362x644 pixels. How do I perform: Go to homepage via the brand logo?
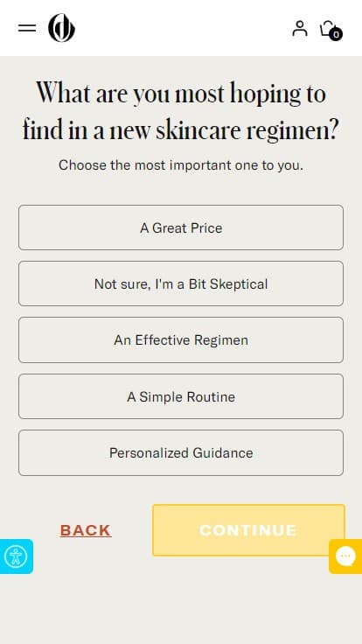61,28
